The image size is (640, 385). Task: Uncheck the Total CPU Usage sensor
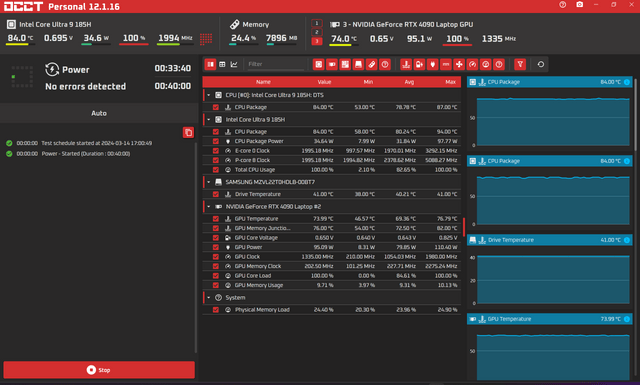tap(216, 170)
